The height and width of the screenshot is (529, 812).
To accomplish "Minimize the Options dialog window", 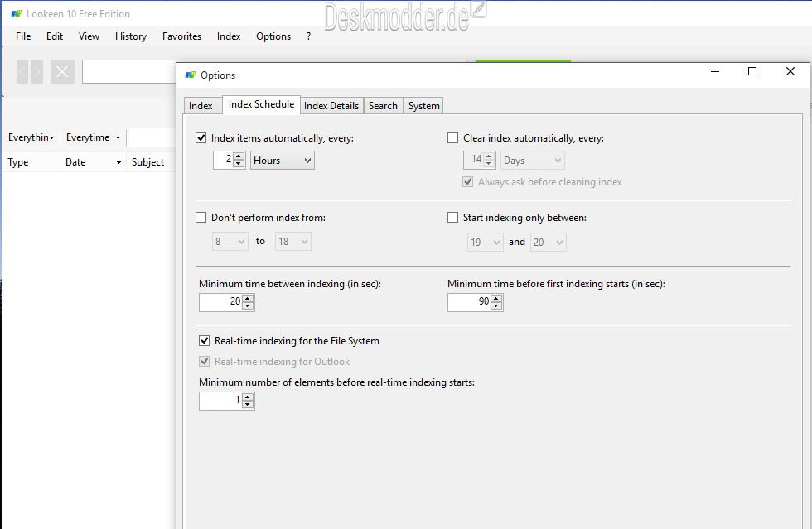I will 715,71.
